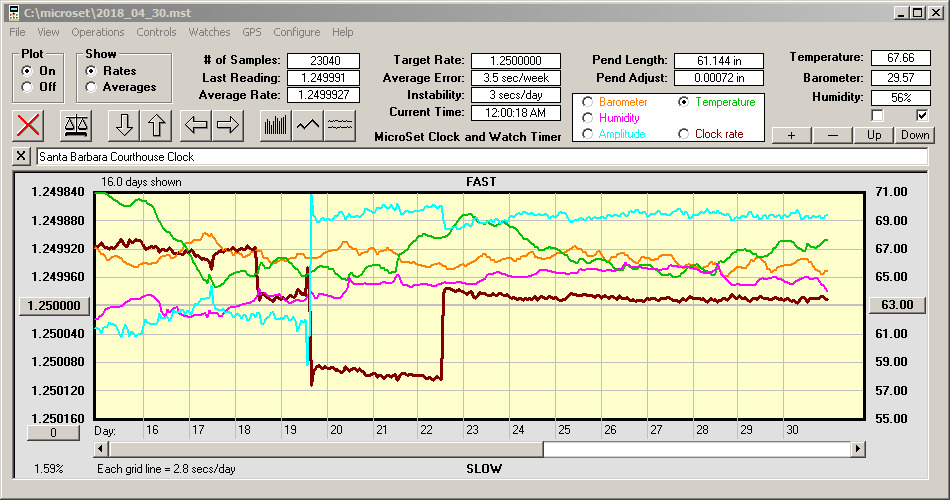This screenshot has height=500, width=950.
Task: Set Plot to On
Action: coord(27,71)
